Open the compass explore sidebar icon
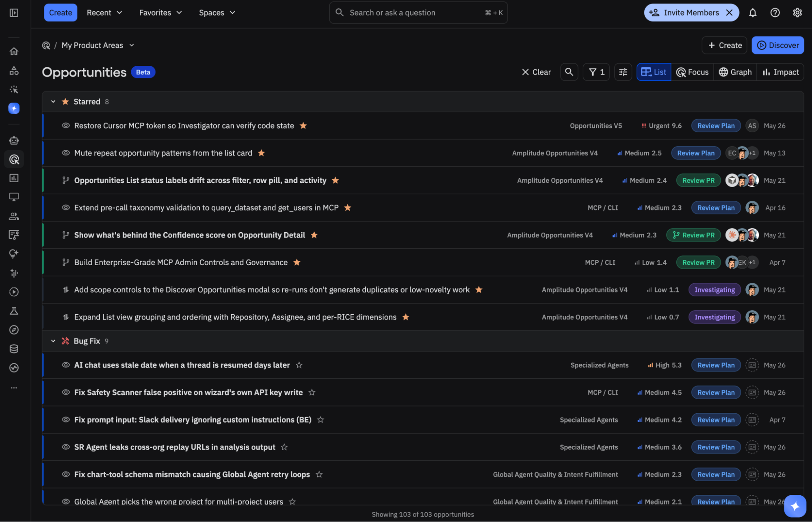The image size is (812, 522). tap(14, 330)
